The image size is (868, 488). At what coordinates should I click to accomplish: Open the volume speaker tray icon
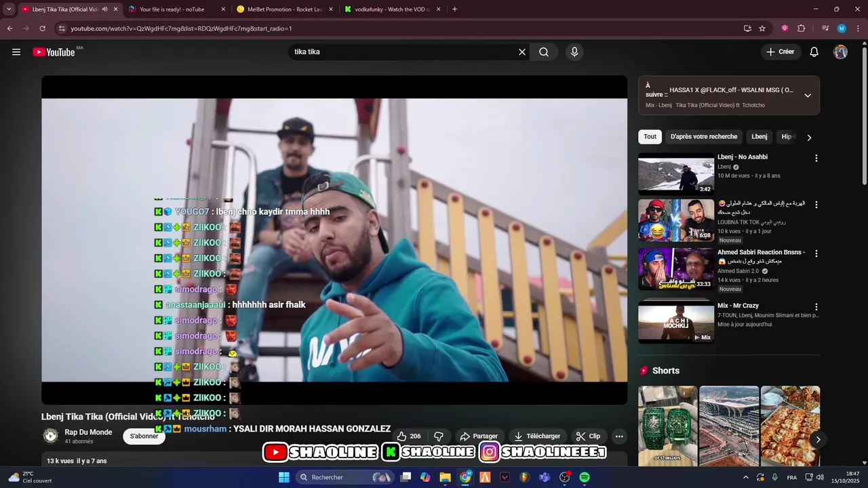tap(820, 477)
